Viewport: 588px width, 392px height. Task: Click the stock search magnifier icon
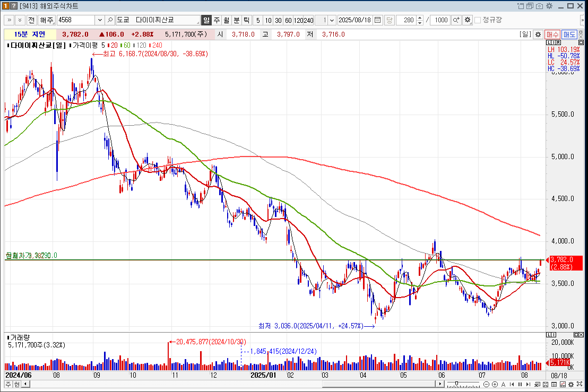pos(110,20)
